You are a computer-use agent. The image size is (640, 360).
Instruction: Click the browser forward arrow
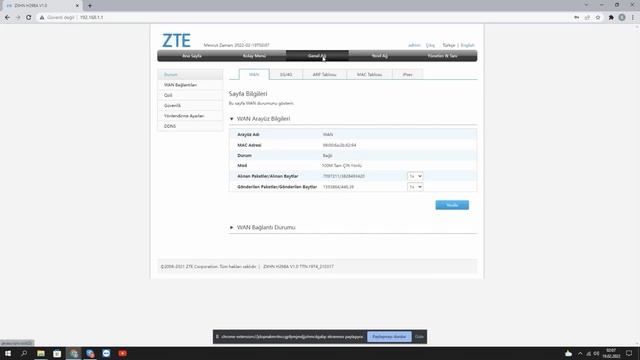pos(18,18)
